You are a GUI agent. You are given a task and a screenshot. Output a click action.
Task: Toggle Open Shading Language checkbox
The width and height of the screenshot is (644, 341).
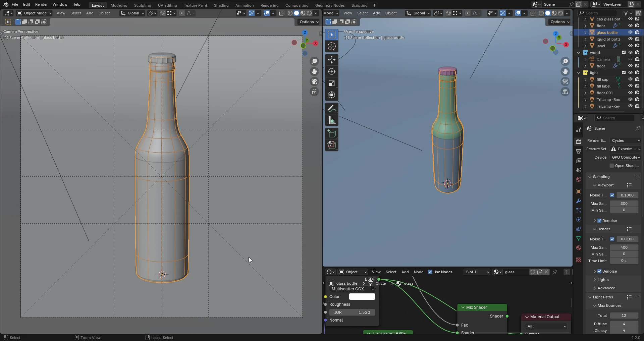click(x=612, y=166)
